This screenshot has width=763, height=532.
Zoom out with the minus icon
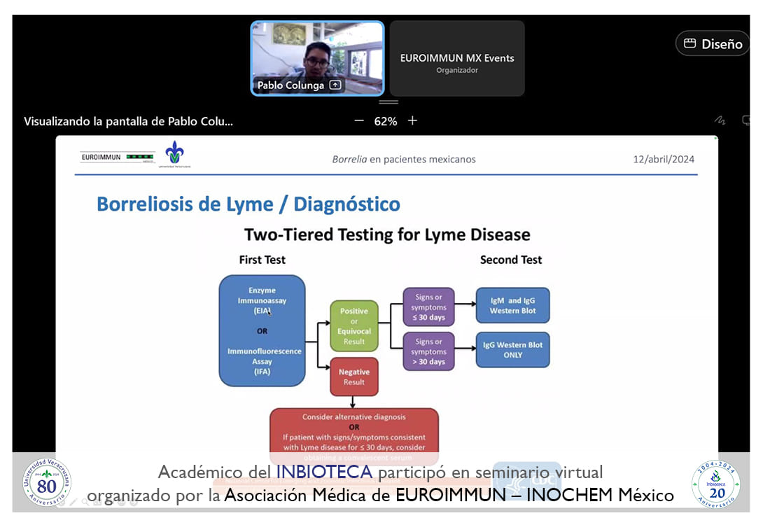(x=359, y=120)
